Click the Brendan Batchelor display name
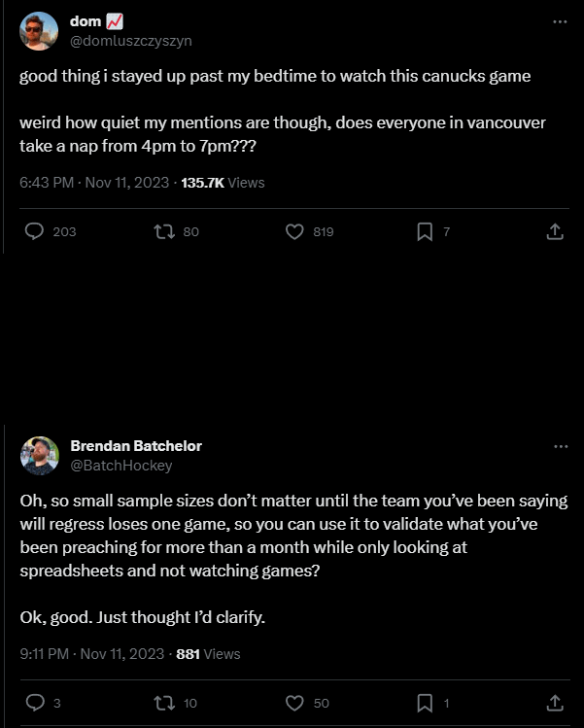Image resolution: width=584 pixels, height=728 pixels. coord(136,446)
